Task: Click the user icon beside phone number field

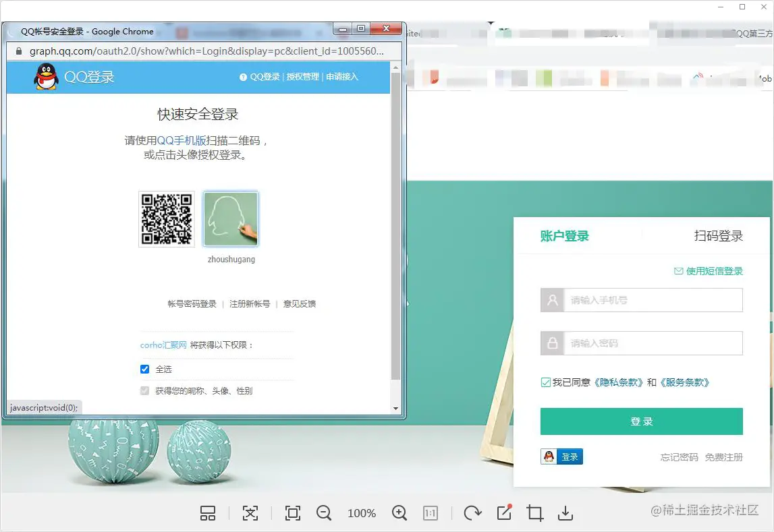Action: coord(553,300)
